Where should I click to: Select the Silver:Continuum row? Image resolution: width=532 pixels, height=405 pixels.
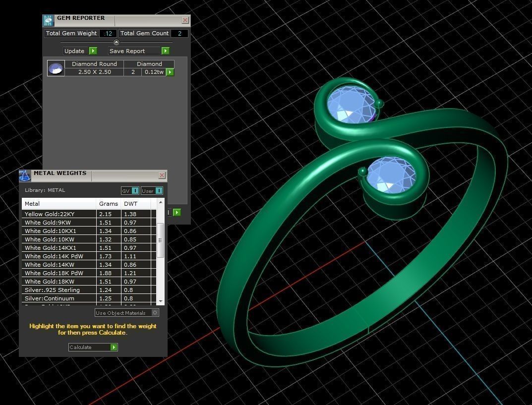(x=89, y=298)
